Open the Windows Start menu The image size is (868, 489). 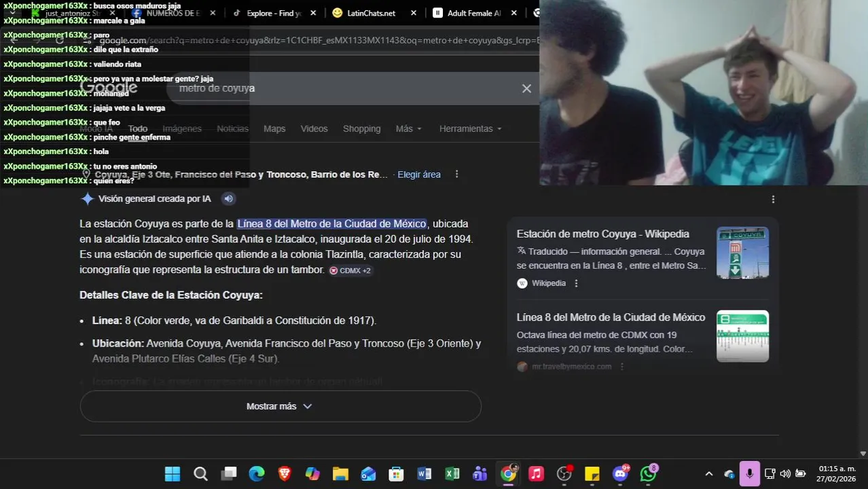[x=173, y=473]
